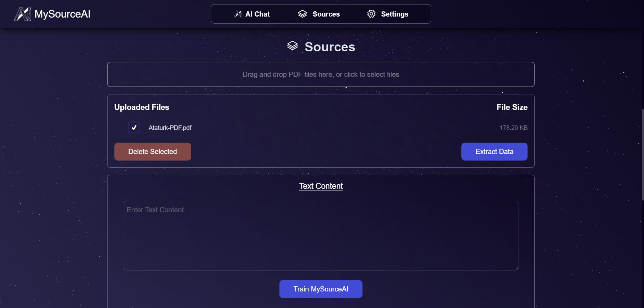Viewport: 644px width, 308px height.
Task: Click the AI Chat nav icon
Action: click(238, 14)
